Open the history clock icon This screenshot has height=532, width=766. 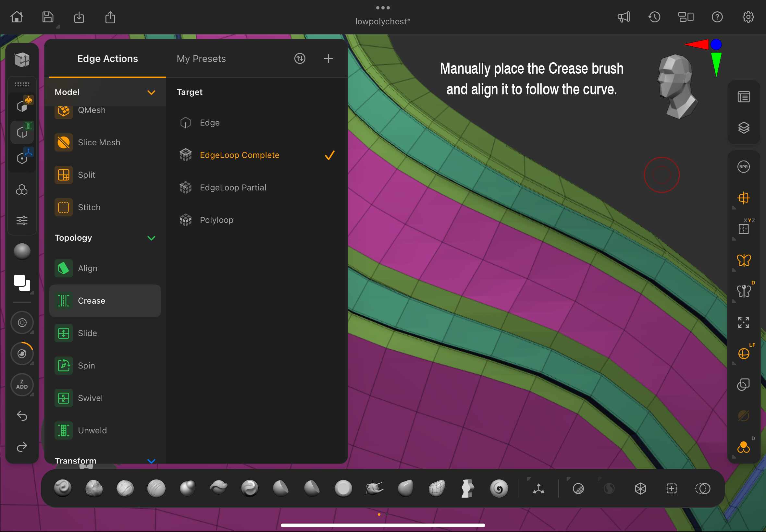click(654, 17)
